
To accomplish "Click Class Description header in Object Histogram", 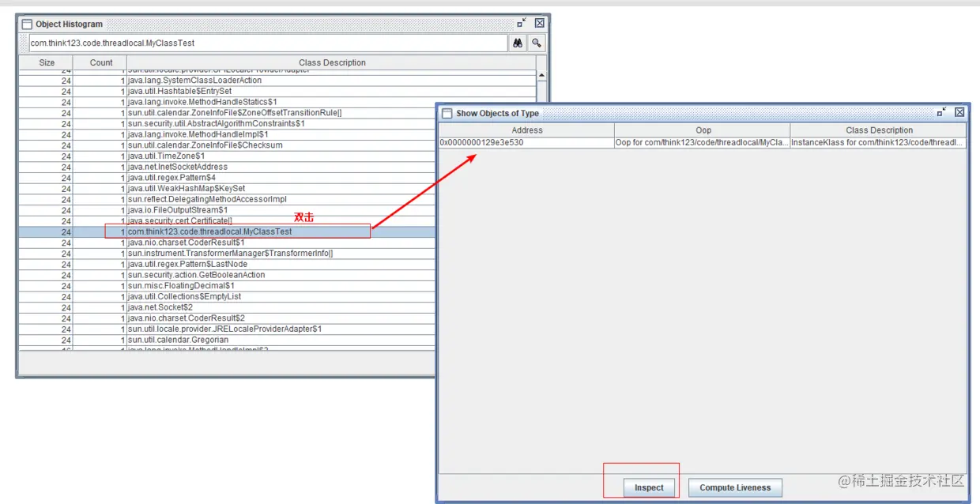I will 332,62.
